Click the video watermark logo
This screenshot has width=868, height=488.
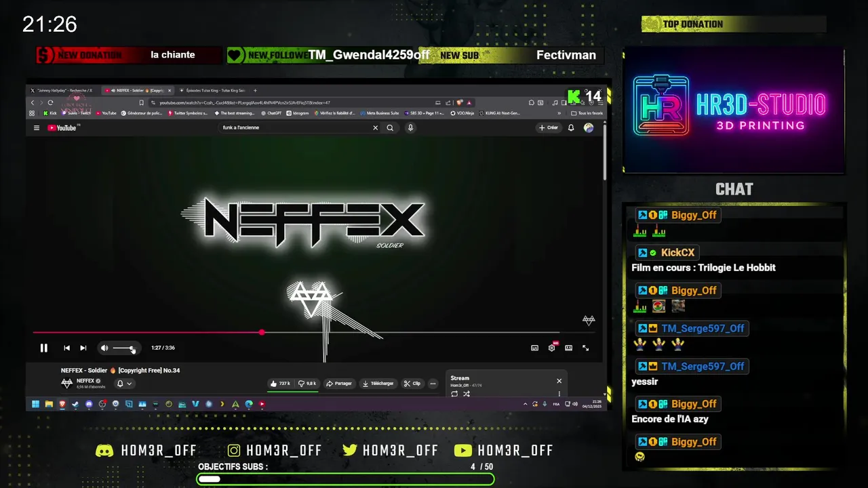pos(589,320)
